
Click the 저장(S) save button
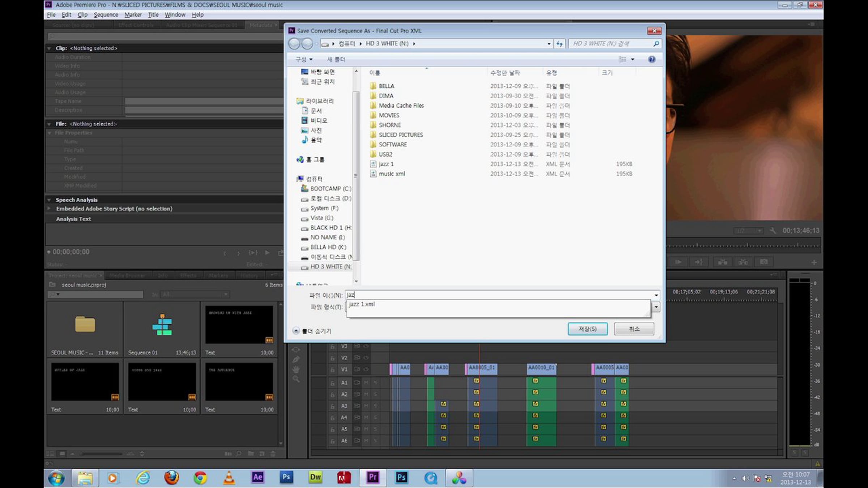[x=587, y=329]
